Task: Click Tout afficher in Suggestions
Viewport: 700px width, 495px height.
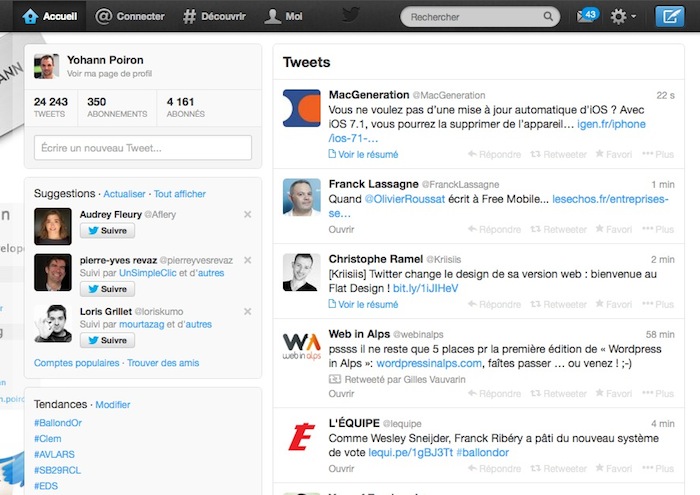Action: tap(179, 194)
